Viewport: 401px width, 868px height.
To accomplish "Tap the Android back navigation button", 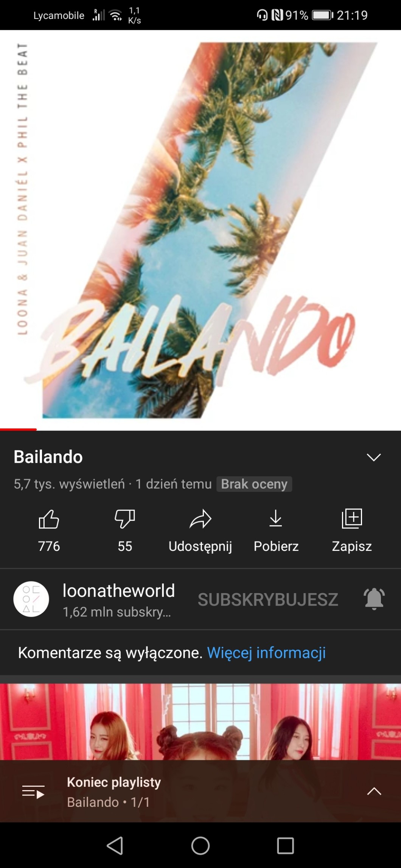I will pos(115,846).
